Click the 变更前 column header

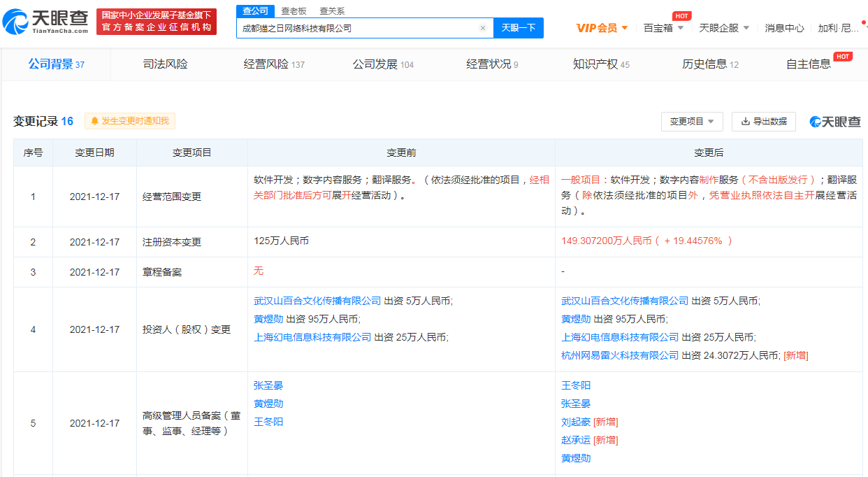pyautogui.click(x=401, y=152)
